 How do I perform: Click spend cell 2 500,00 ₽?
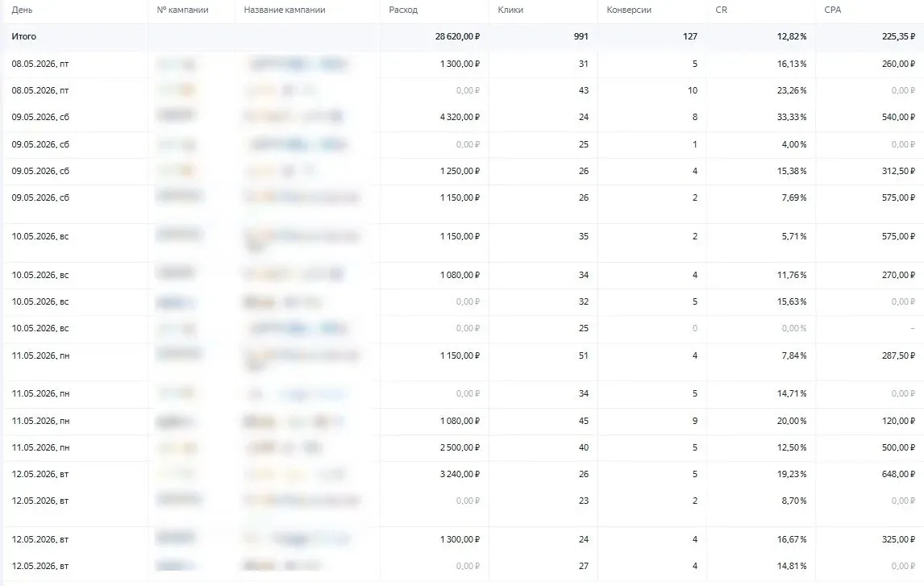click(x=460, y=447)
